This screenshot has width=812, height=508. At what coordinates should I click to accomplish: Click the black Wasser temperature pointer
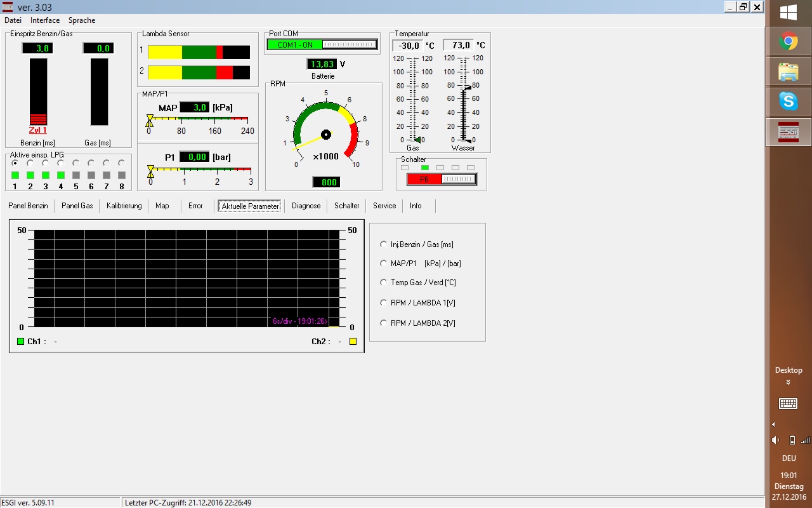click(x=468, y=88)
